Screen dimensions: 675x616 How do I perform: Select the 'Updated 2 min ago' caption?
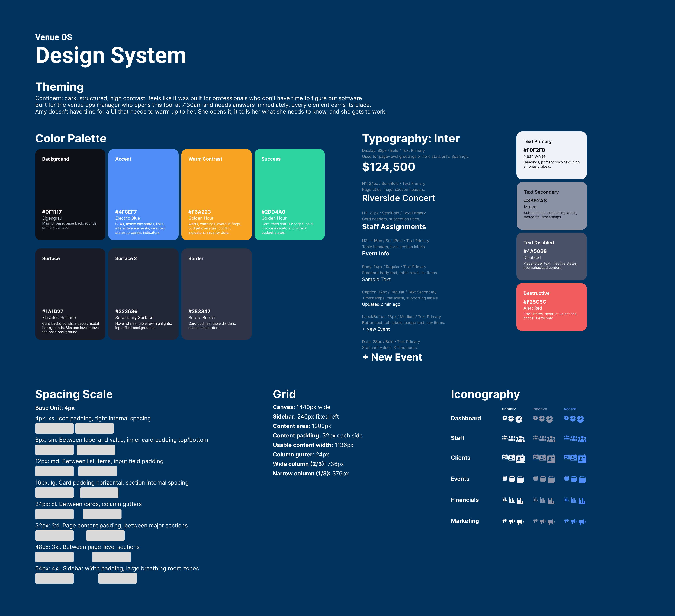(381, 304)
